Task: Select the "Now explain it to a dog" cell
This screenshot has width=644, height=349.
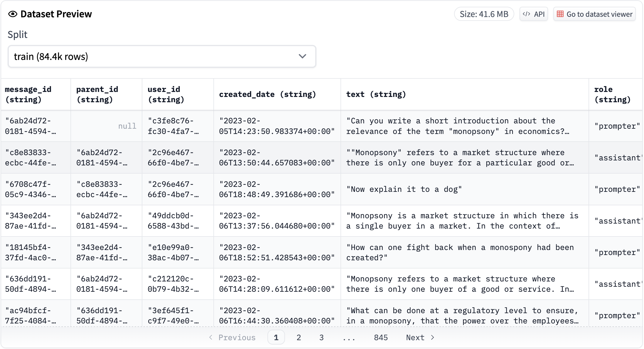Action: click(404, 189)
